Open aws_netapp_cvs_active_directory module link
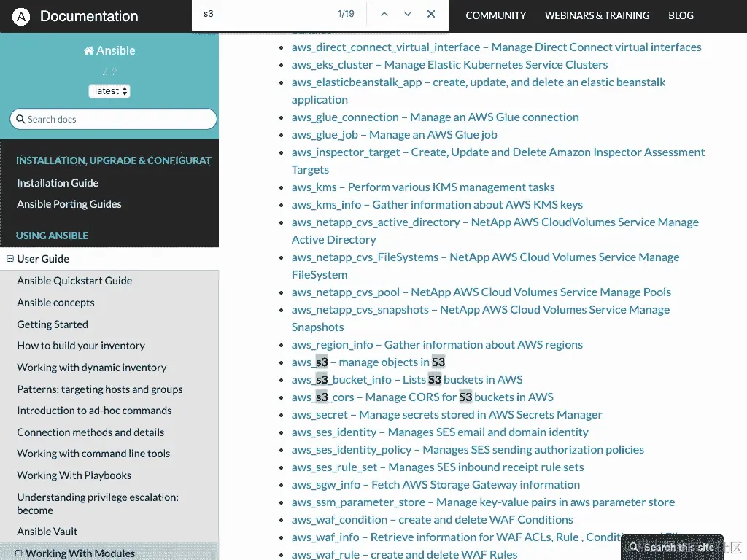Viewport: 747px width, 560px height. pos(495,231)
